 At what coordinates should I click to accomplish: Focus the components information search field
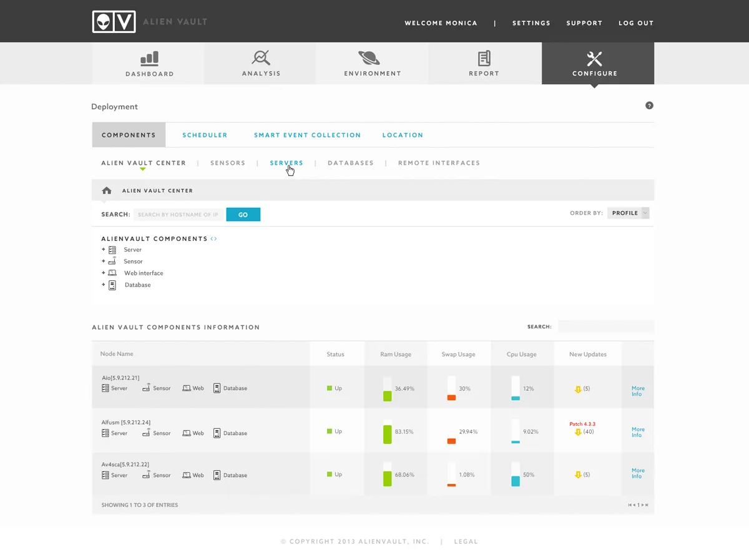605,327
